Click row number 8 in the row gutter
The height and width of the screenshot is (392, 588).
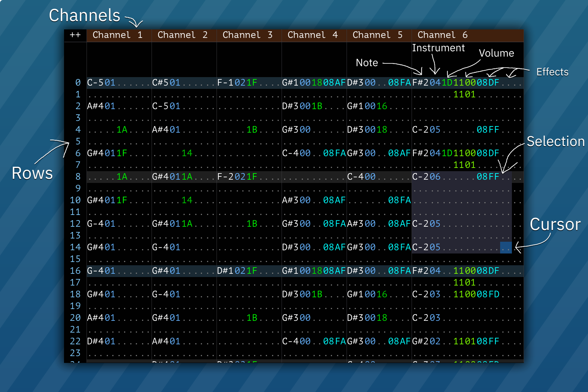coord(78,177)
